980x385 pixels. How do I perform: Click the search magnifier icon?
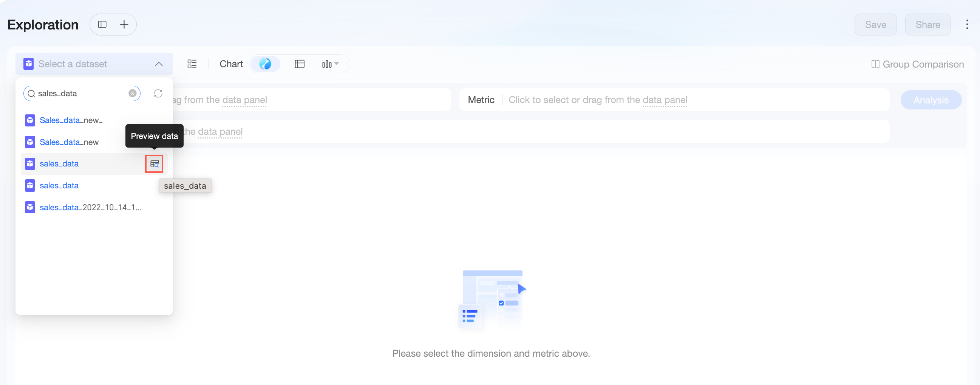pos(32,94)
